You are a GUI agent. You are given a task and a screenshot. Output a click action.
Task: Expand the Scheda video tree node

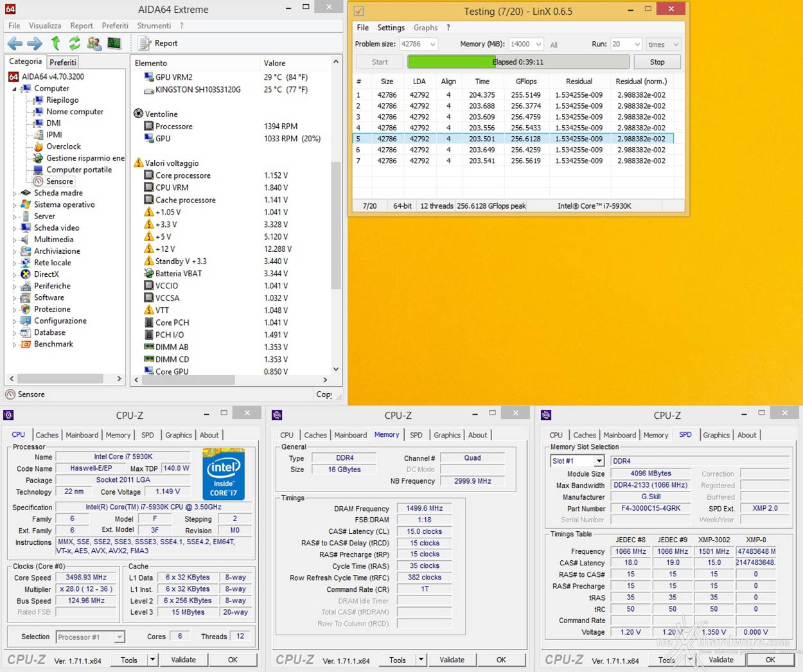14,227
